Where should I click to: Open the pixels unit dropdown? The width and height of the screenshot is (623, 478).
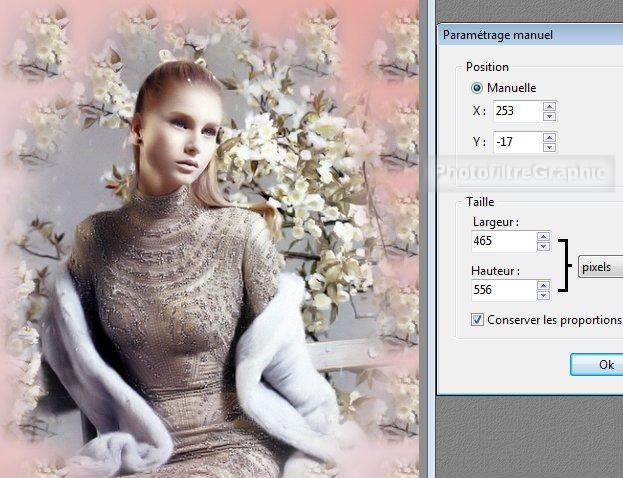(600, 268)
